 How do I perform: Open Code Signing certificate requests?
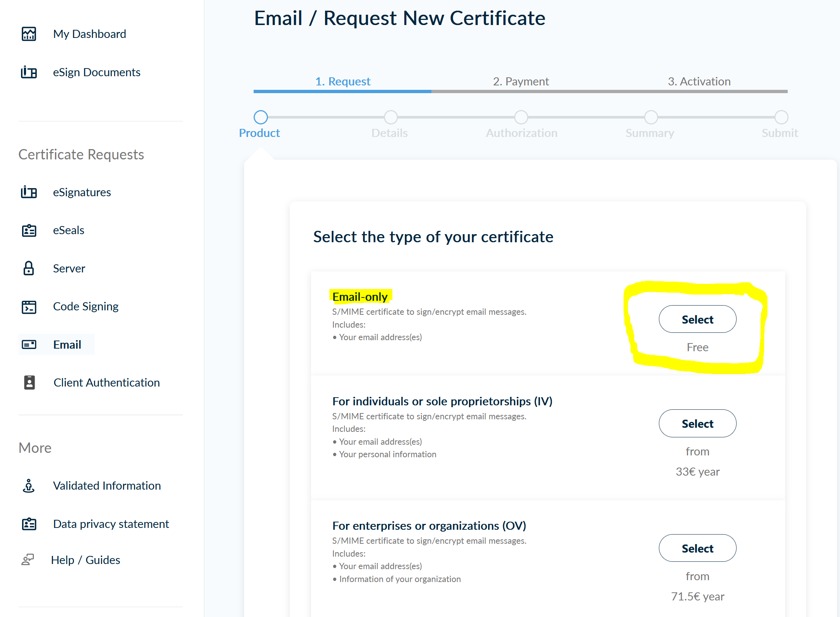point(86,307)
